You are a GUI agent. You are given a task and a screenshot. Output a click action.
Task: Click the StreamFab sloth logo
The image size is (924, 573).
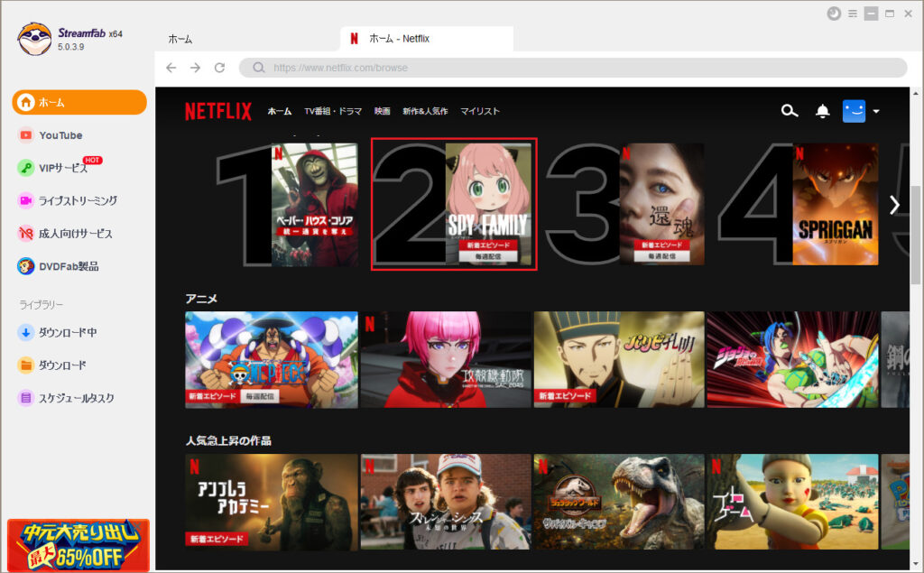pos(34,39)
